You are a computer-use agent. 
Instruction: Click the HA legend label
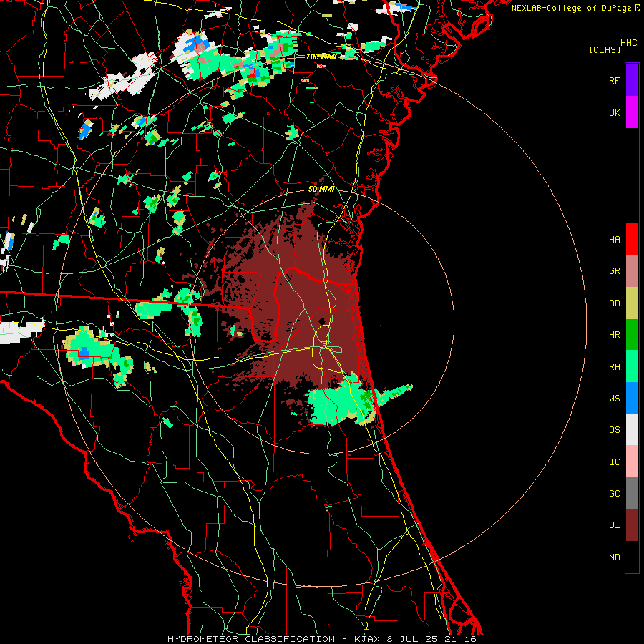(614, 239)
